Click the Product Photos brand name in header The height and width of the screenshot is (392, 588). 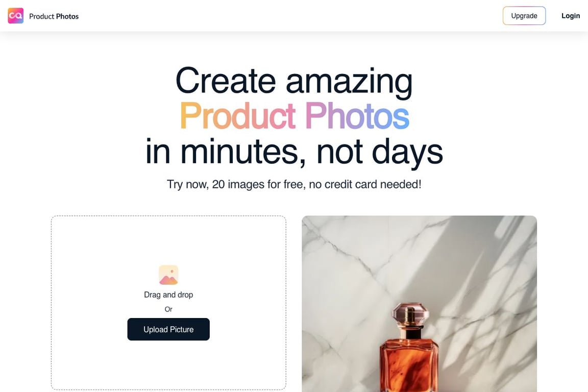54,16
